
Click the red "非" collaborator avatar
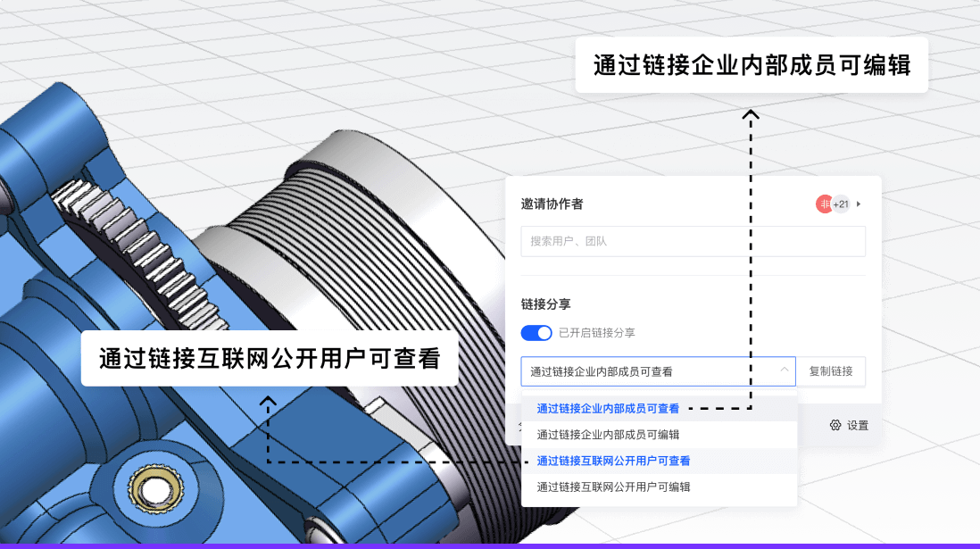tap(823, 204)
